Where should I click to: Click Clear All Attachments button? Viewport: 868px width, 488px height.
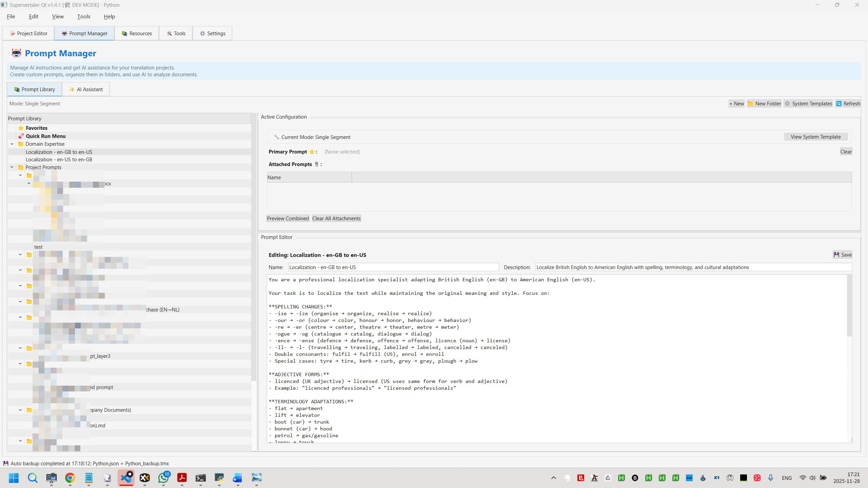coord(336,219)
